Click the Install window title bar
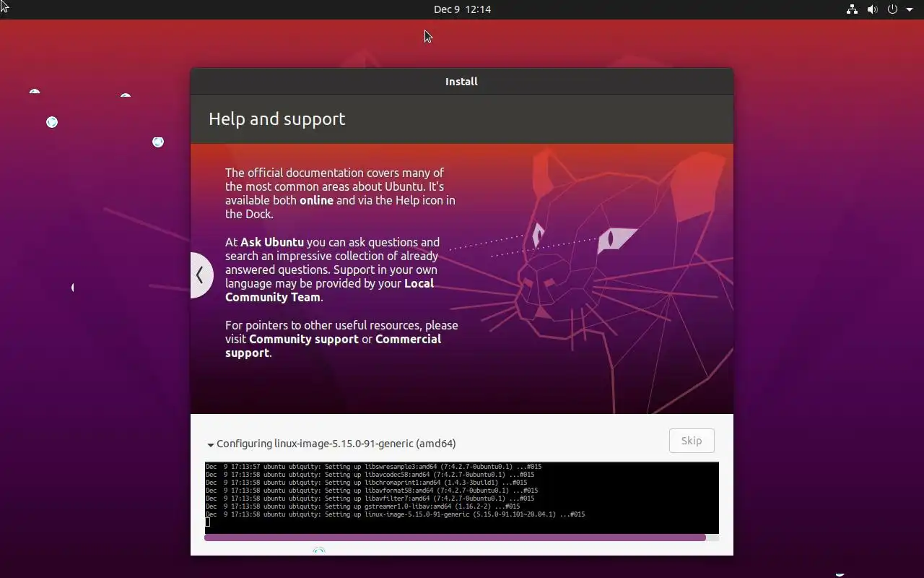The height and width of the screenshot is (578, 924). 462,82
